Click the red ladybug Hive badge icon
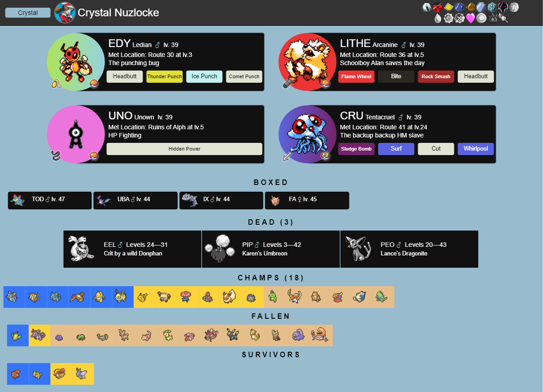This screenshot has width=543, height=392. click(x=437, y=7)
